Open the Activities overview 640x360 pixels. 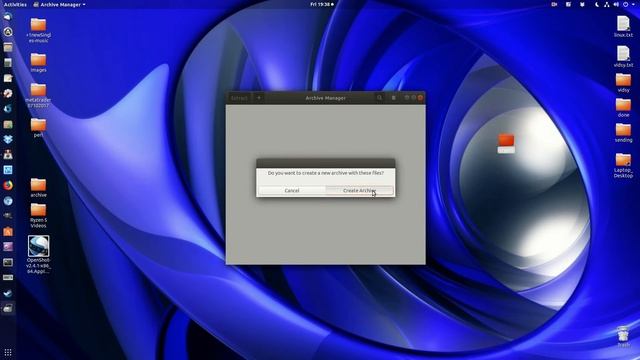point(15,4)
